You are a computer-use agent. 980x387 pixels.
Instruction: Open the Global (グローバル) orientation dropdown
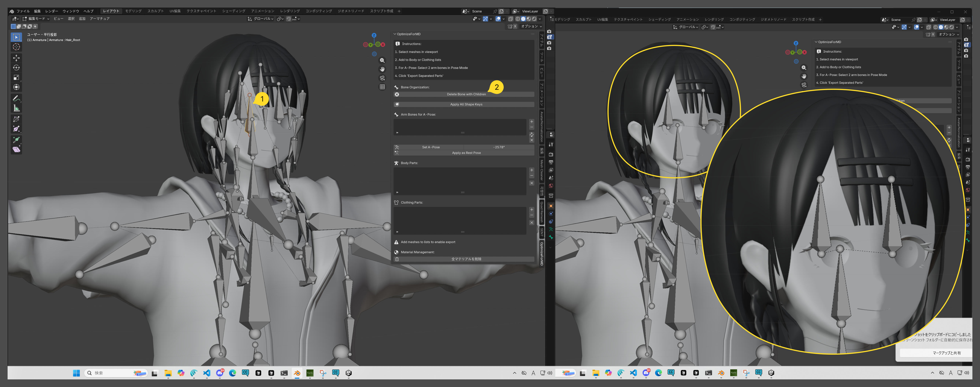tap(261, 19)
